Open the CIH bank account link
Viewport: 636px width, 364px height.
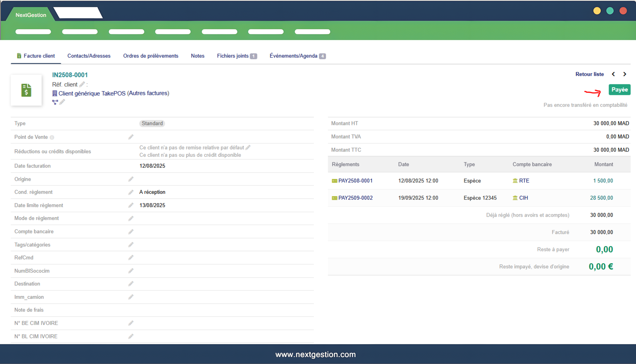pyautogui.click(x=523, y=198)
